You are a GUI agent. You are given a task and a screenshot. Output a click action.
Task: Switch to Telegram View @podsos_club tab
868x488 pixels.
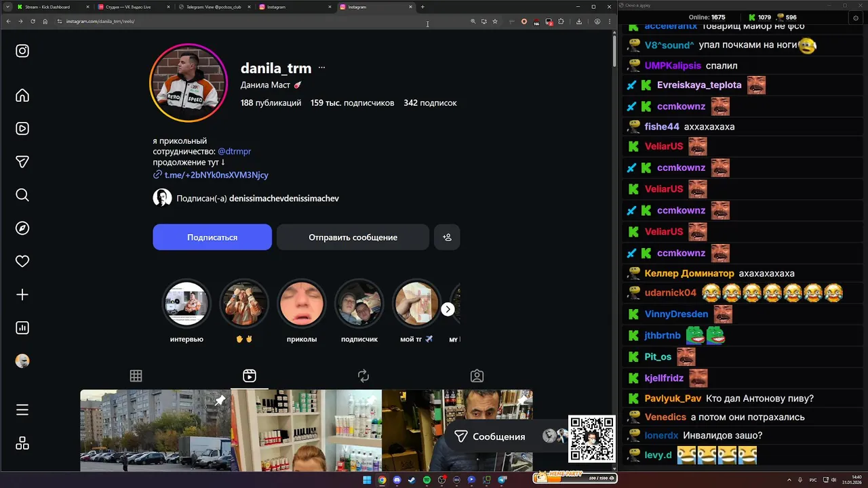coord(214,7)
